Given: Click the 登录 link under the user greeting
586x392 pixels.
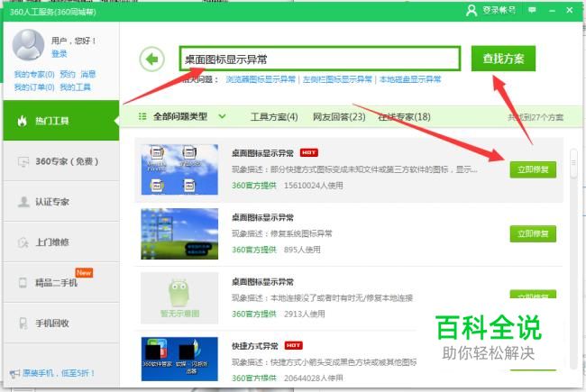Looking at the screenshot, I should click(x=59, y=54).
